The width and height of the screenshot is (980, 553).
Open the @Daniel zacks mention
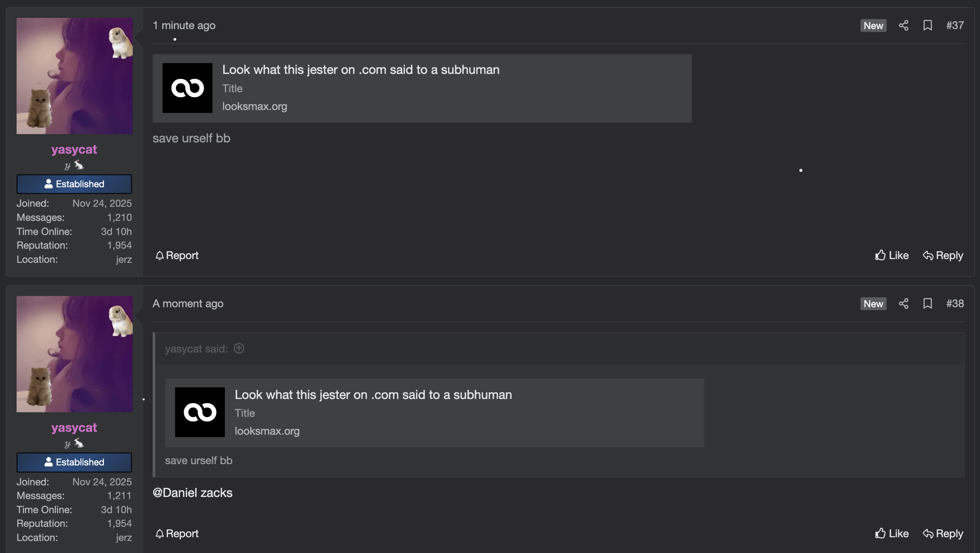pyautogui.click(x=193, y=493)
